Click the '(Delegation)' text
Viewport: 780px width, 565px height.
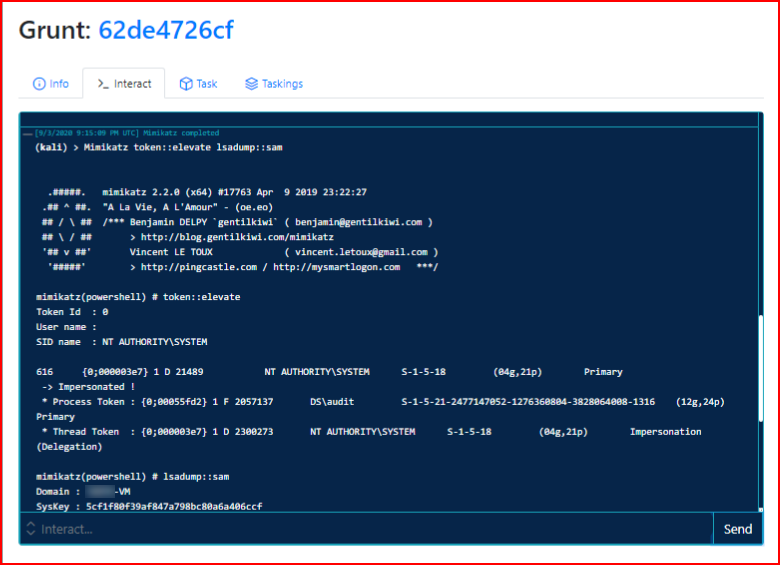click(69, 447)
